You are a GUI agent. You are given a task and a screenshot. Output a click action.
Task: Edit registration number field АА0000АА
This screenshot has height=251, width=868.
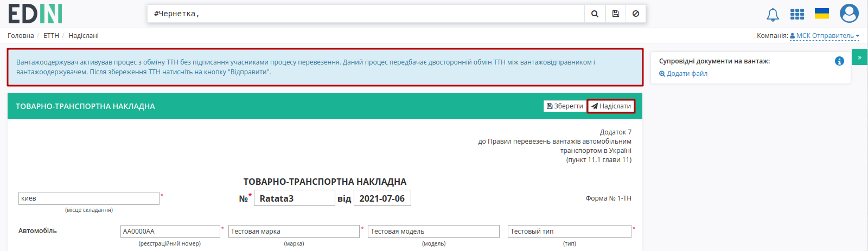170,231
